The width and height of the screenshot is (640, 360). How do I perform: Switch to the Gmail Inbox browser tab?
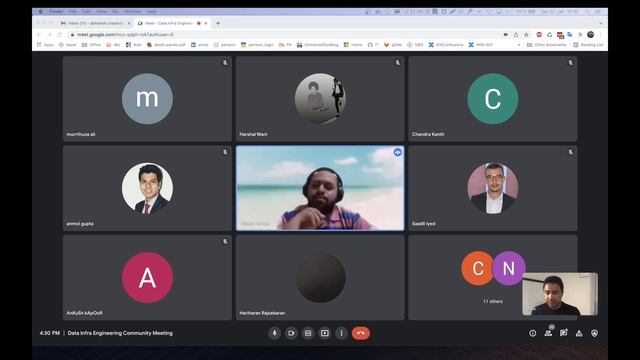pos(95,23)
